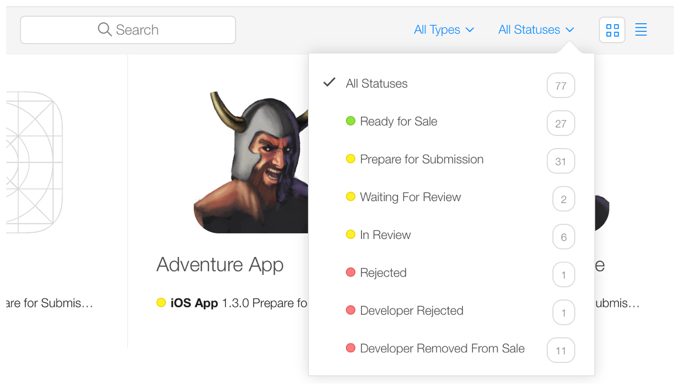Click the magnifying glass search icon

(x=105, y=29)
